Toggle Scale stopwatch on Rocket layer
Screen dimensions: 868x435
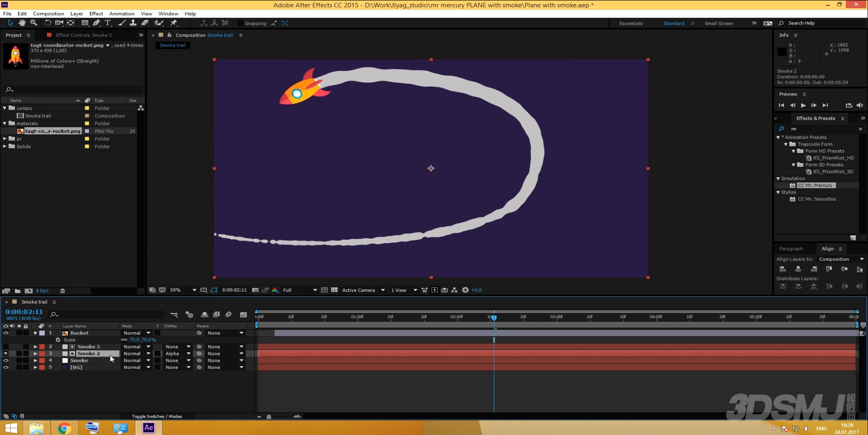(58, 340)
